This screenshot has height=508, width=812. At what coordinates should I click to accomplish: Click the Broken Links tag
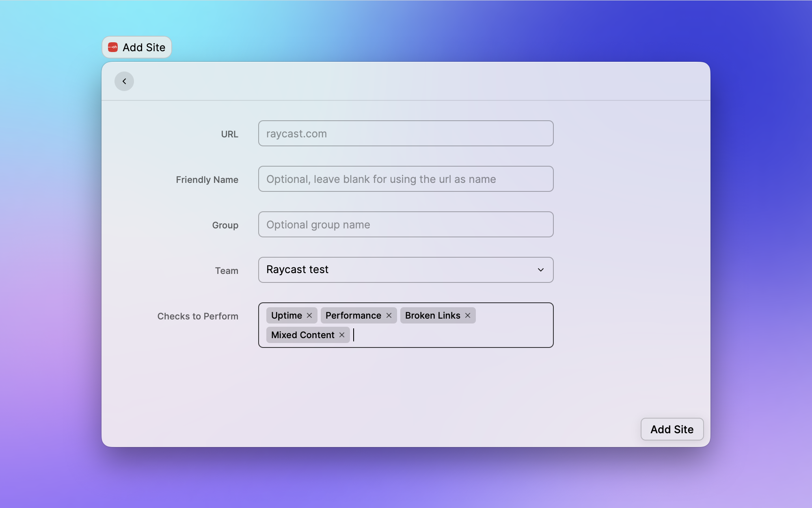[432, 315]
